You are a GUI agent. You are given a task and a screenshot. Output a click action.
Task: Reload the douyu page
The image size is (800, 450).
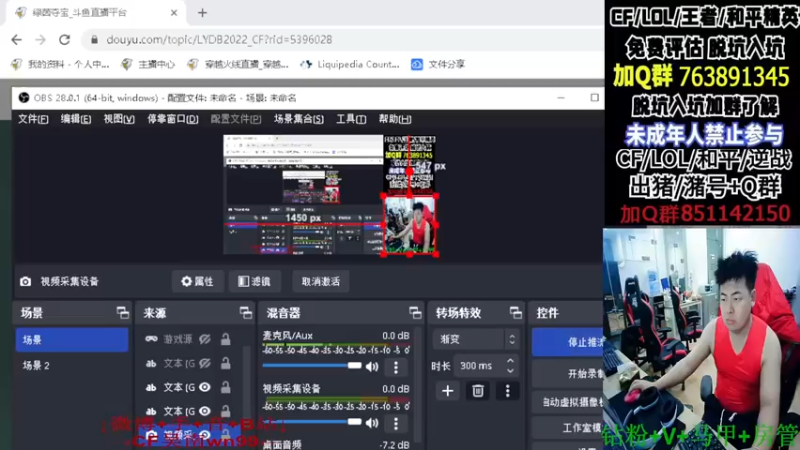[x=64, y=40]
